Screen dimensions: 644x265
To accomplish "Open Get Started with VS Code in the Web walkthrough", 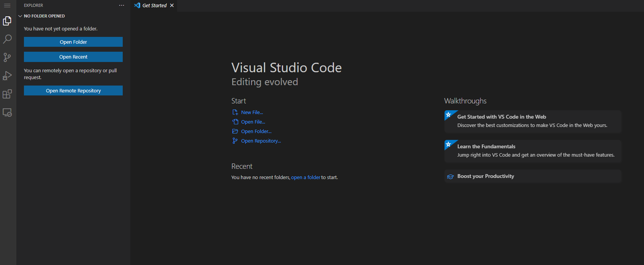I will click(533, 121).
